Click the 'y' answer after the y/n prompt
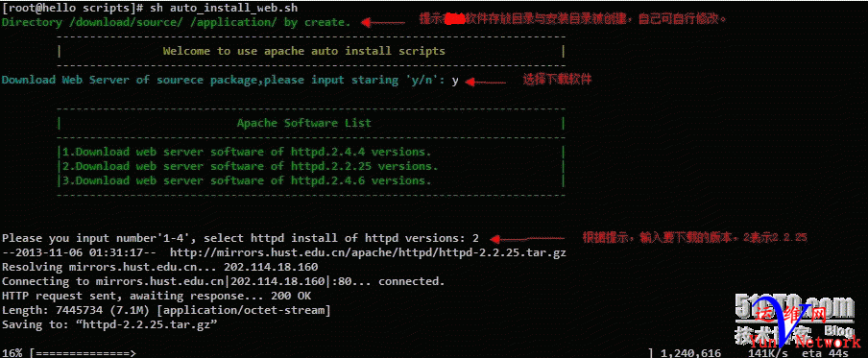This screenshot has height=358, width=868. point(455,81)
